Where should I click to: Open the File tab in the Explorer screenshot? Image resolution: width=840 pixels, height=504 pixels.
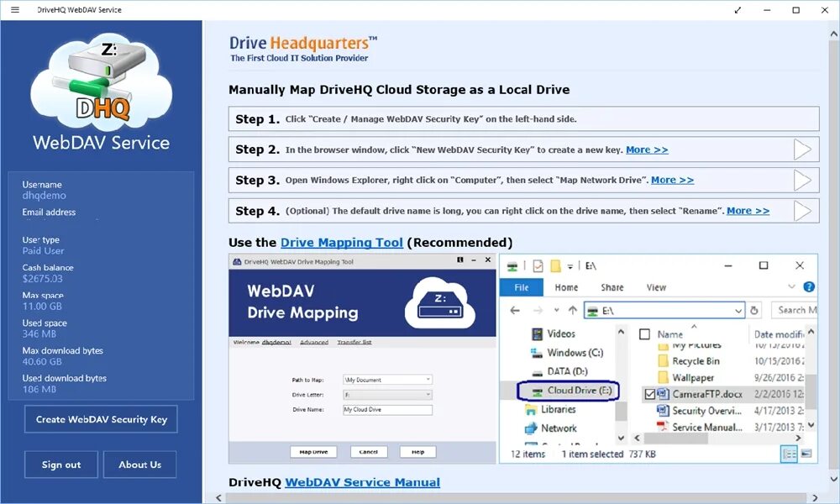[x=522, y=287]
